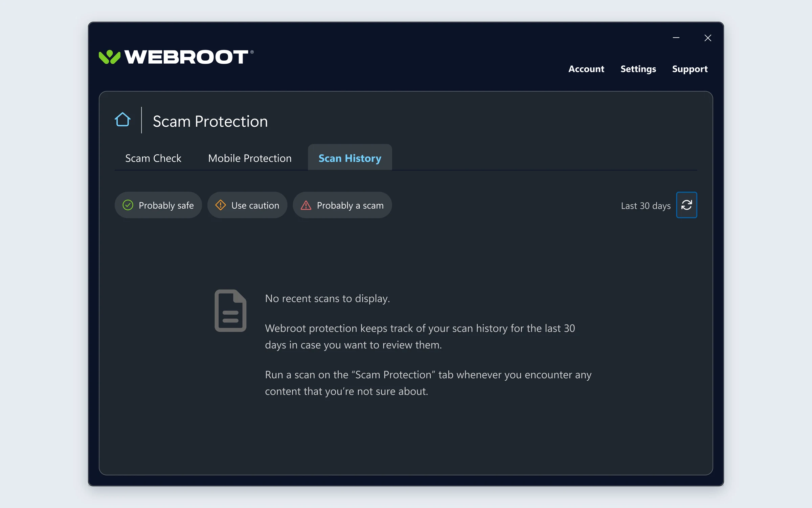Filter scans by Probably a scam
This screenshot has width=812, height=508.
pyautogui.click(x=342, y=205)
